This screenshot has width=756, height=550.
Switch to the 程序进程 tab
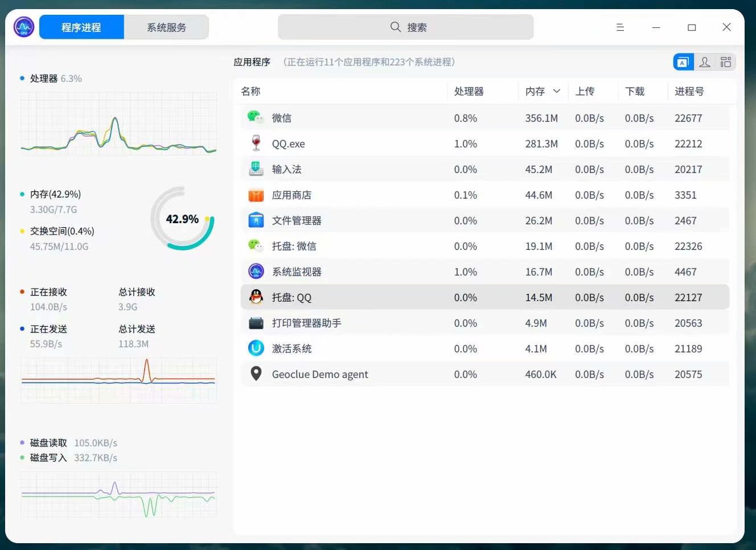point(81,27)
